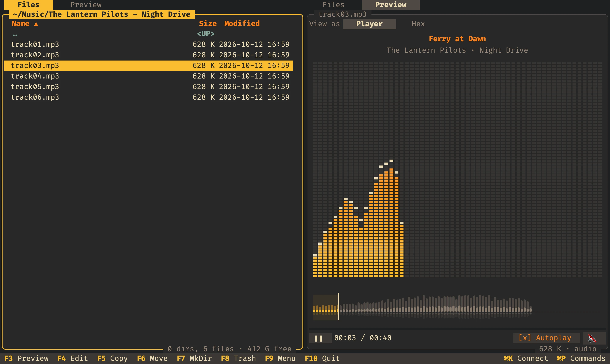Sort by Size column header

click(x=208, y=23)
